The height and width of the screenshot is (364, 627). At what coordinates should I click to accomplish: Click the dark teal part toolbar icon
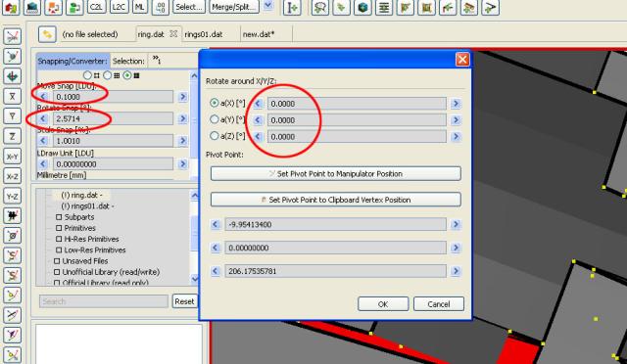[x=32, y=7]
